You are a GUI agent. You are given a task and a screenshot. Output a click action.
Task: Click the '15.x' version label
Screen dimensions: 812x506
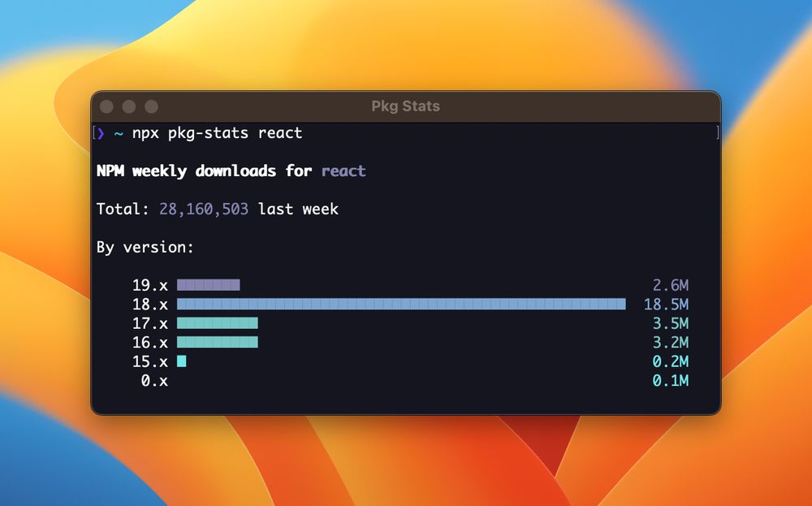point(149,361)
